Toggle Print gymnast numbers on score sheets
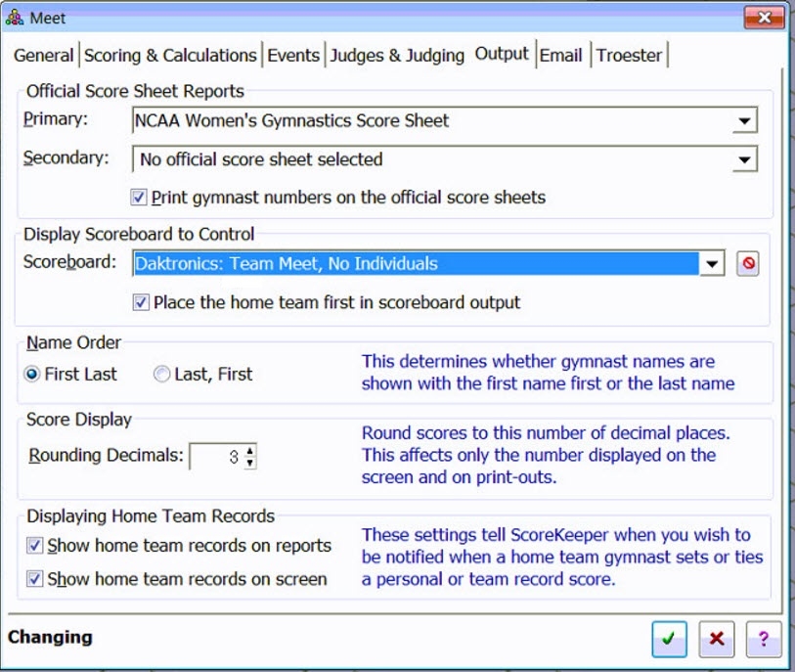 139,198
